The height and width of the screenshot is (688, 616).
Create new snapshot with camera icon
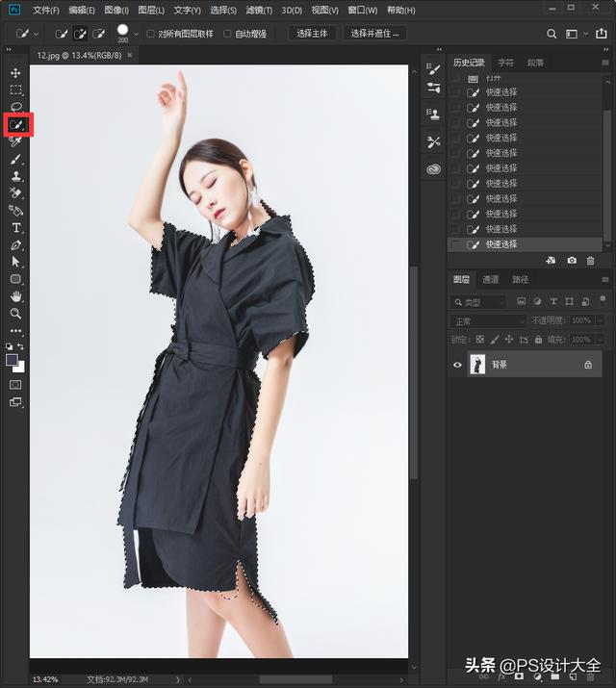click(x=572, y=260)
